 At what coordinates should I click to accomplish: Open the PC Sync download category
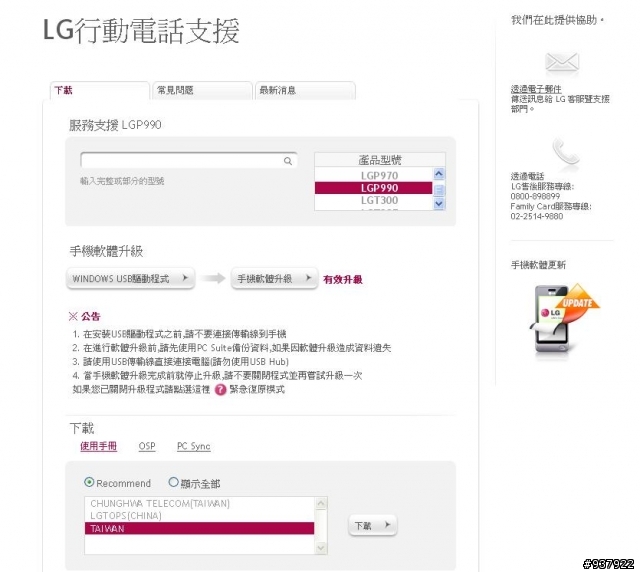click(x=193, y=446)
